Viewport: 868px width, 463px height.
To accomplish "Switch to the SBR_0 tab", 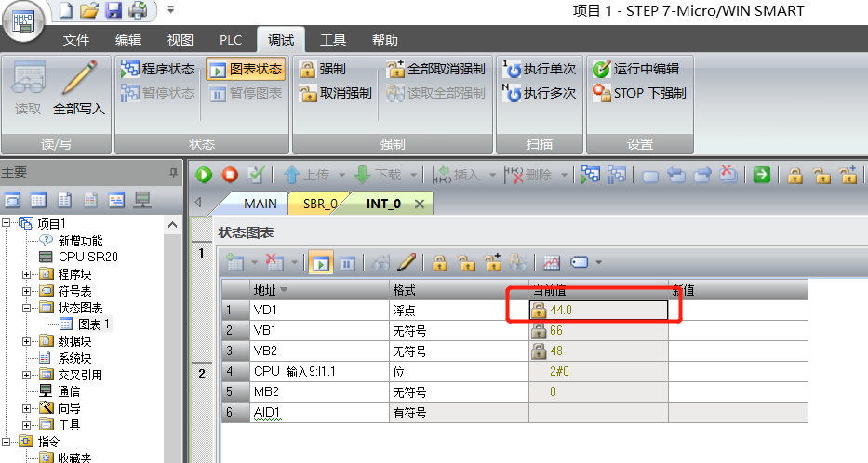I will [x=320, y=204].
